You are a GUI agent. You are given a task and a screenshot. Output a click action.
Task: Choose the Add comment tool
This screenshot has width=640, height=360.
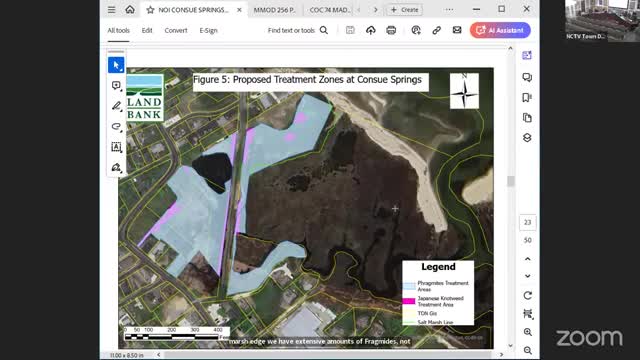tap(116, 86)
